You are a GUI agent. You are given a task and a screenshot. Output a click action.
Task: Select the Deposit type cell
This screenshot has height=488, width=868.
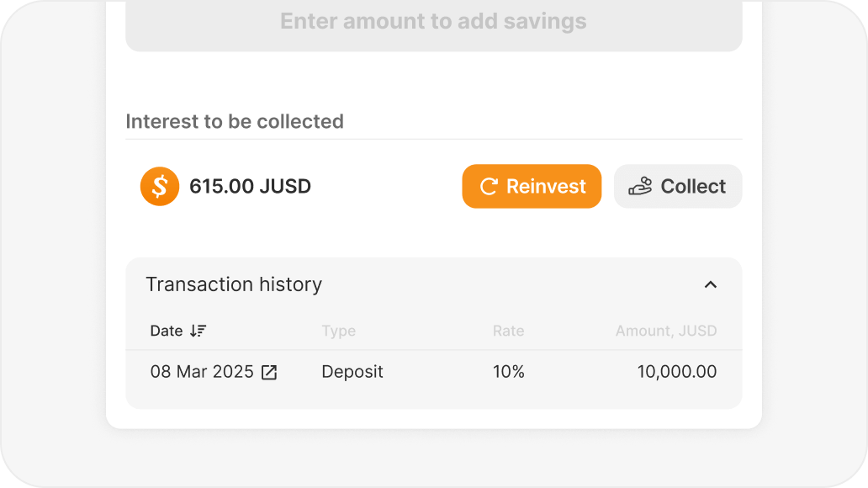click(352, 372)
